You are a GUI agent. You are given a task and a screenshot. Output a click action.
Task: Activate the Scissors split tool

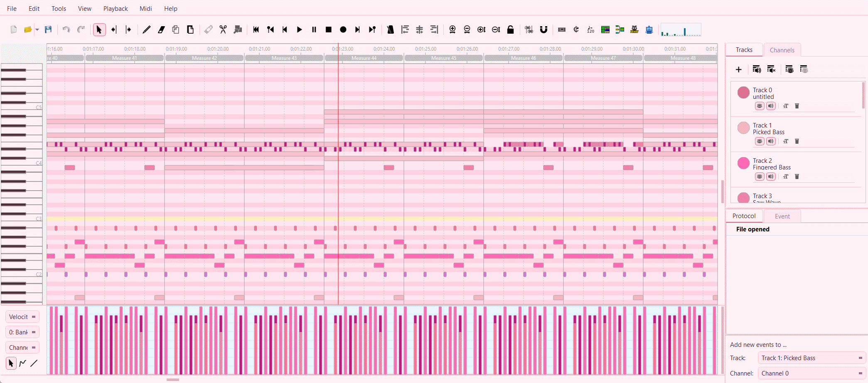click(x=223, y=29)
